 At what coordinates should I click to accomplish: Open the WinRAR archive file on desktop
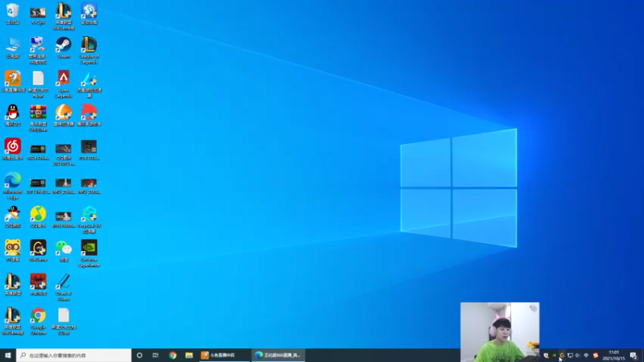point(38,118)
